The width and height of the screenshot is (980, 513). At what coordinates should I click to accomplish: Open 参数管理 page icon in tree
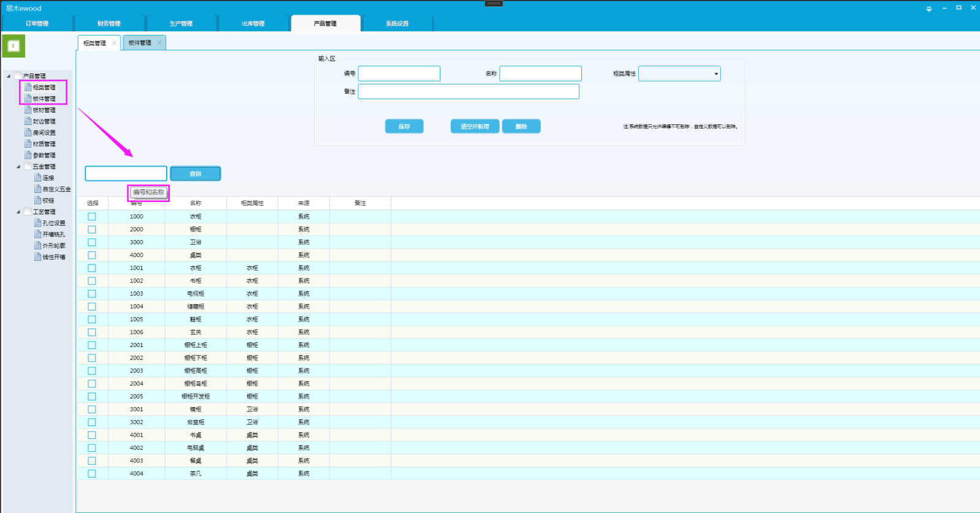28,155
